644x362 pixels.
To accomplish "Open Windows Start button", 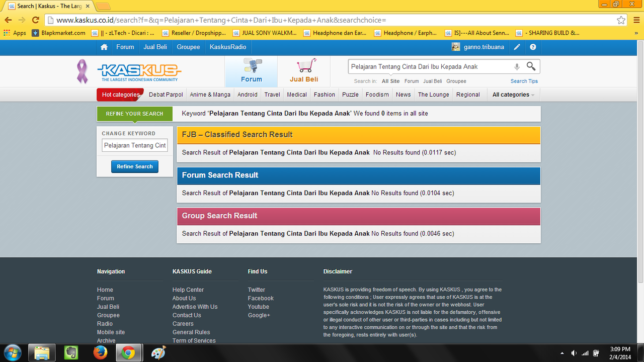I will [12, 353].
